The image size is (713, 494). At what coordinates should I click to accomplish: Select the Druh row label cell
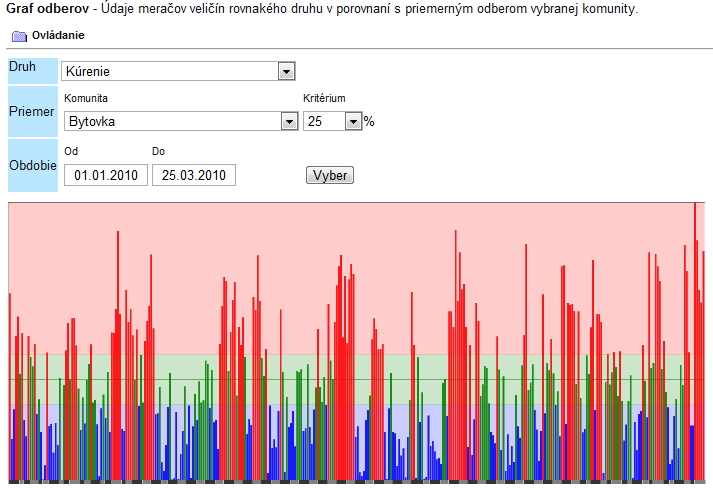click(33, 68)
